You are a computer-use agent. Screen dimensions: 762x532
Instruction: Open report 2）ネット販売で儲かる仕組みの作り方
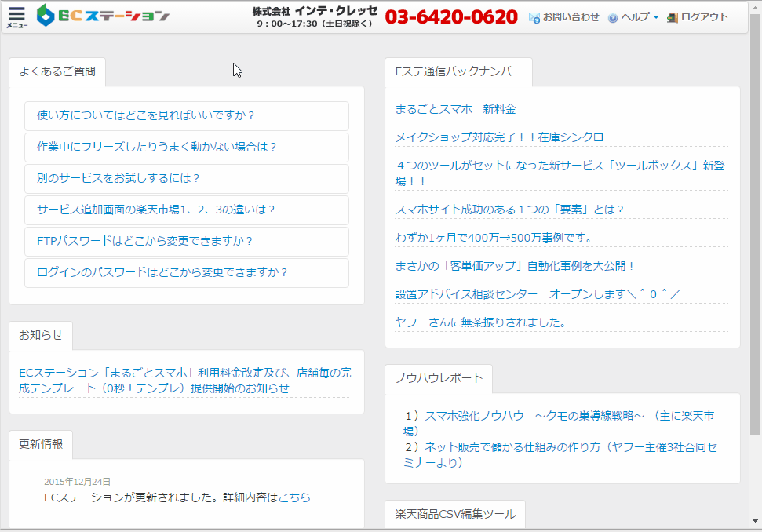point(560,455)
